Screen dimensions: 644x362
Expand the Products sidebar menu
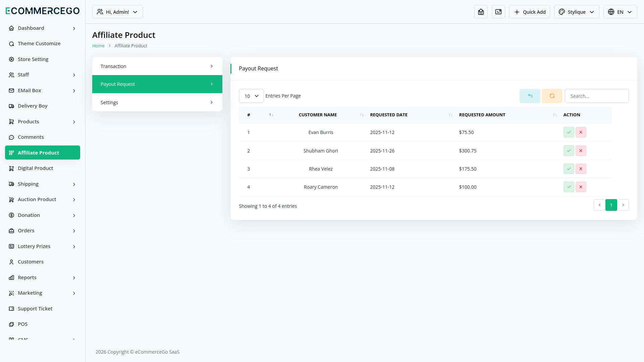[43, 122]
